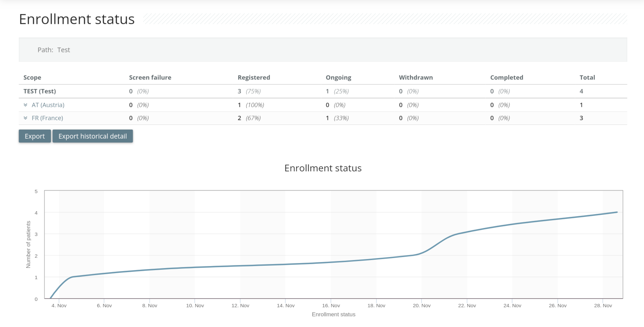Click the Test path breadcrumb
This screenshot has height=327, width=644.
point(63,50)
